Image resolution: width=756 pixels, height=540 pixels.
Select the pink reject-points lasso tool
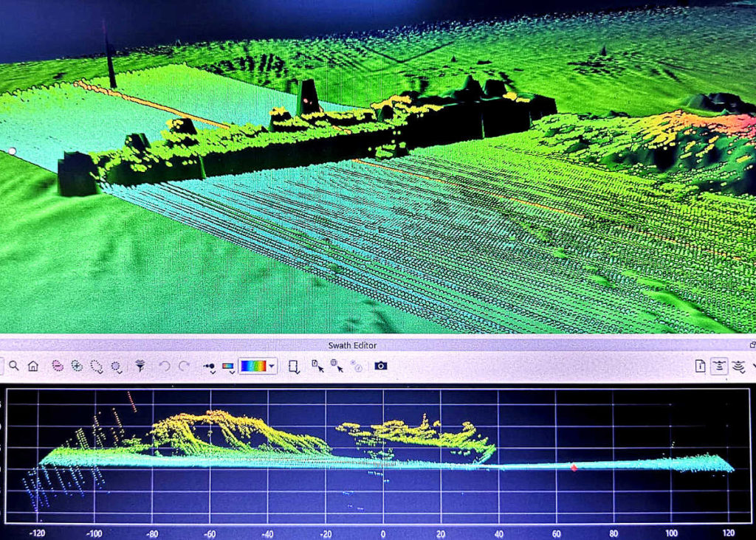click(58, 366)
